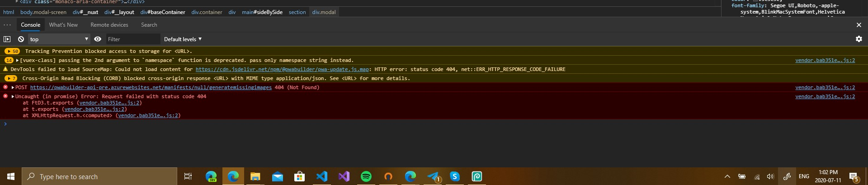This screenshot has width=868, height=185.
Task: Open the drawer three-dots more menu
Action: pyautogui.click(x=7, y=25)
